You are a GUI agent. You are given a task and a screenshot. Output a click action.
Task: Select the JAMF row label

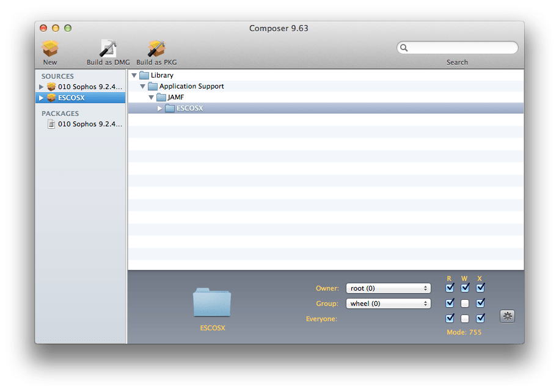176,97
